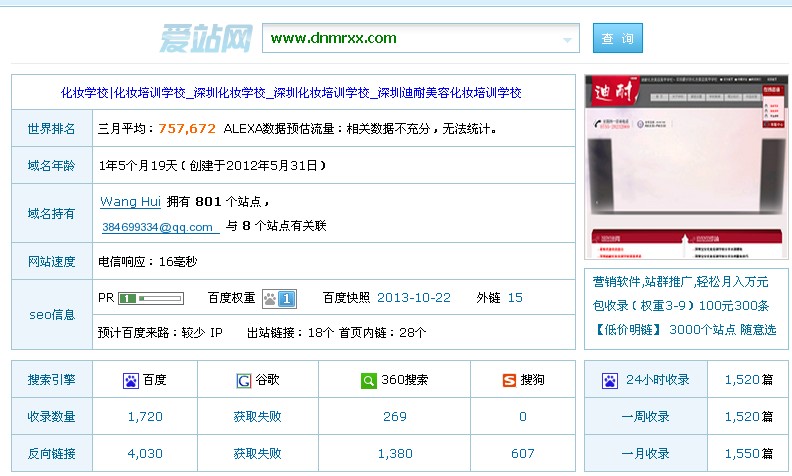Screen dimensions: 792x476
Task: Click the 一月收录 value 1,550篇
Action: 749,453
